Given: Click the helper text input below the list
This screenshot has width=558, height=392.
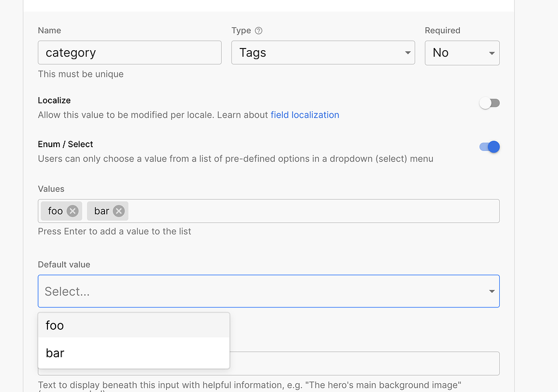Looking at the screenshot, I should (360, 364).
